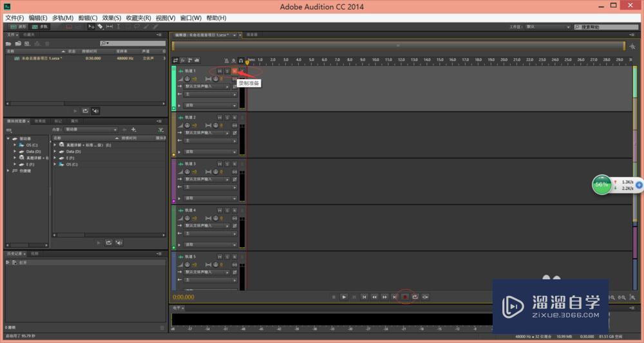644x343 pixels.
Task: Click Inputs/Outputs icon above tracks
Action: (x=175, y=60)
